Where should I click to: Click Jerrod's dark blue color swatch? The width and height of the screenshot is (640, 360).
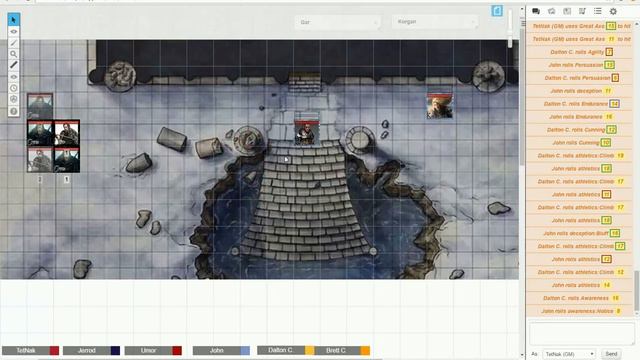click(x=115, y=350)
